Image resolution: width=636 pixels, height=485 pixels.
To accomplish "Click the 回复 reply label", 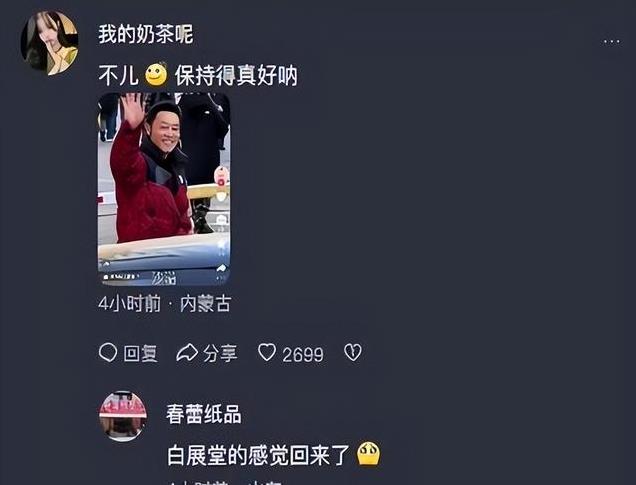I will point(140,354).
